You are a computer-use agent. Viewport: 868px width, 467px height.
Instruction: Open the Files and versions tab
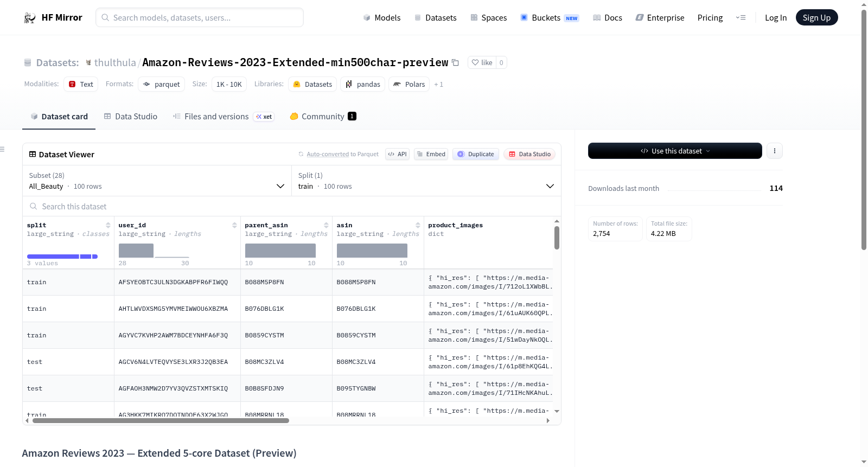point(224,117)
